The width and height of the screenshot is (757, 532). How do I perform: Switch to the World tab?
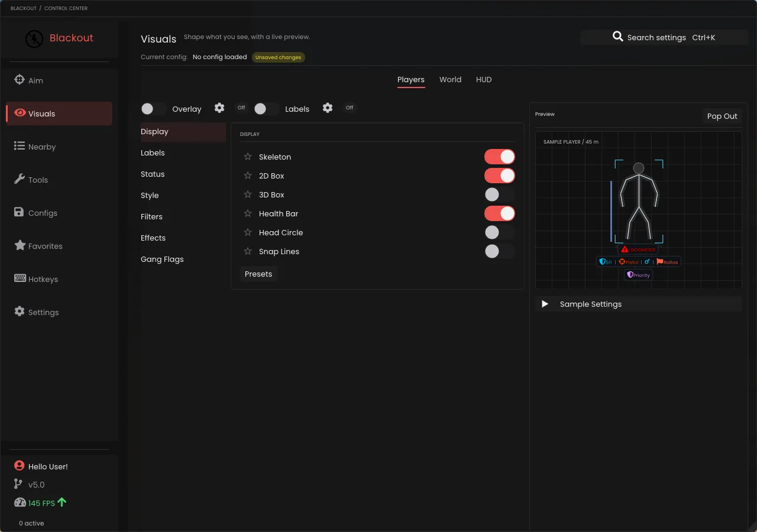[x=450, y=79]
